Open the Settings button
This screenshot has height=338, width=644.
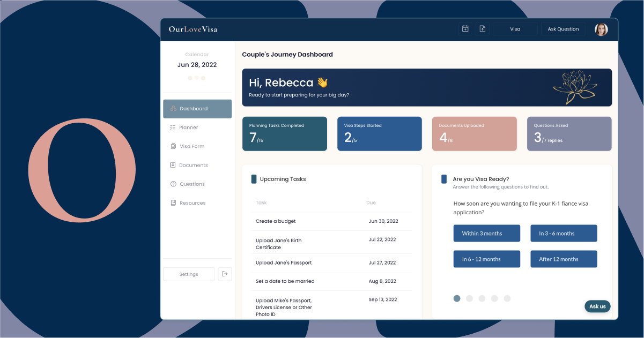pos(189,274)
